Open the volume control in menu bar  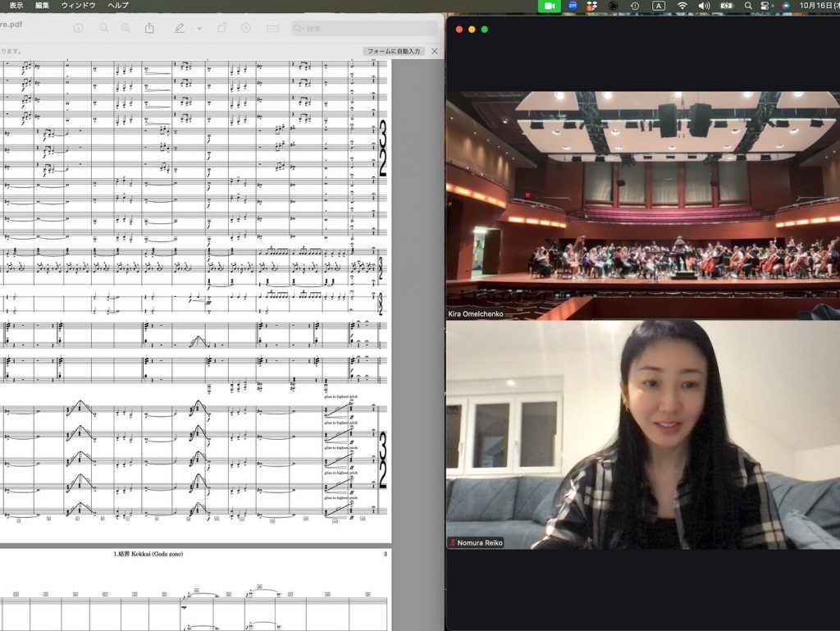click(703, 6)
